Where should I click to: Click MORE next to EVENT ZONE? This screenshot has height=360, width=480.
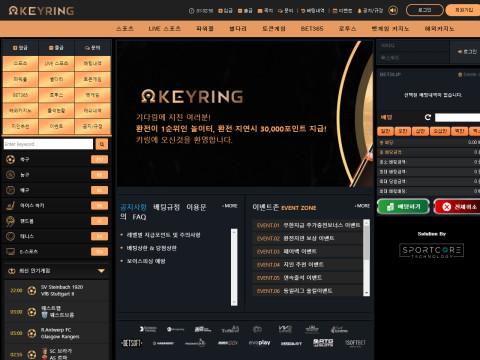(362, 206)
